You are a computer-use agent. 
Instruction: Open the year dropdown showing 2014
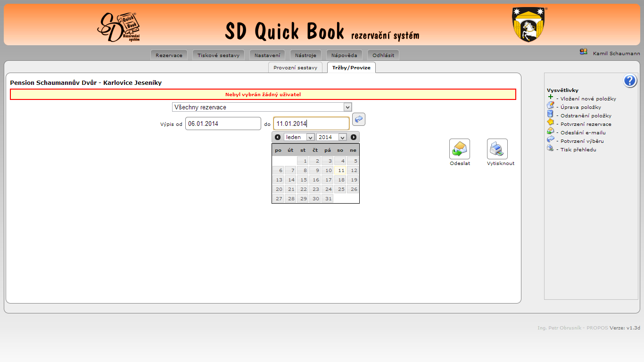pos(332,137)
